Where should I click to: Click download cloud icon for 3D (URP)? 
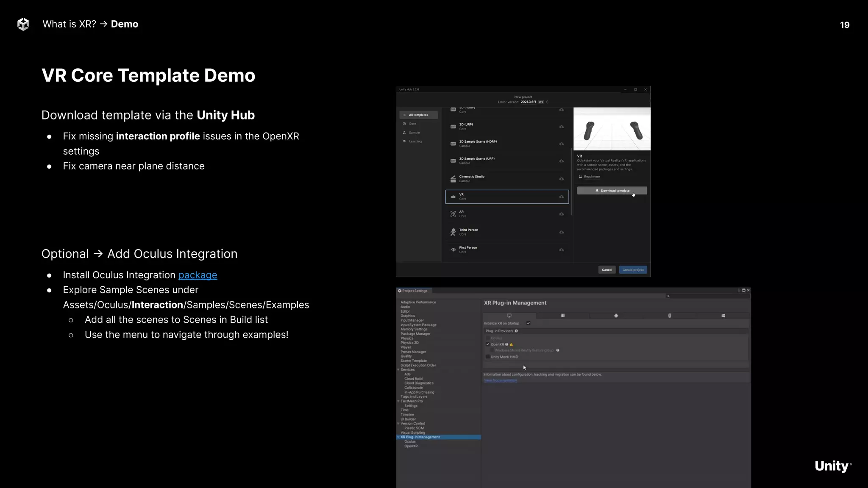click(x=562, y=127)
